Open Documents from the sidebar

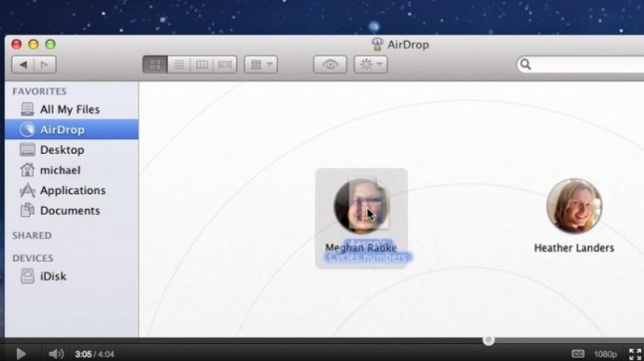(x=72, y=211)
